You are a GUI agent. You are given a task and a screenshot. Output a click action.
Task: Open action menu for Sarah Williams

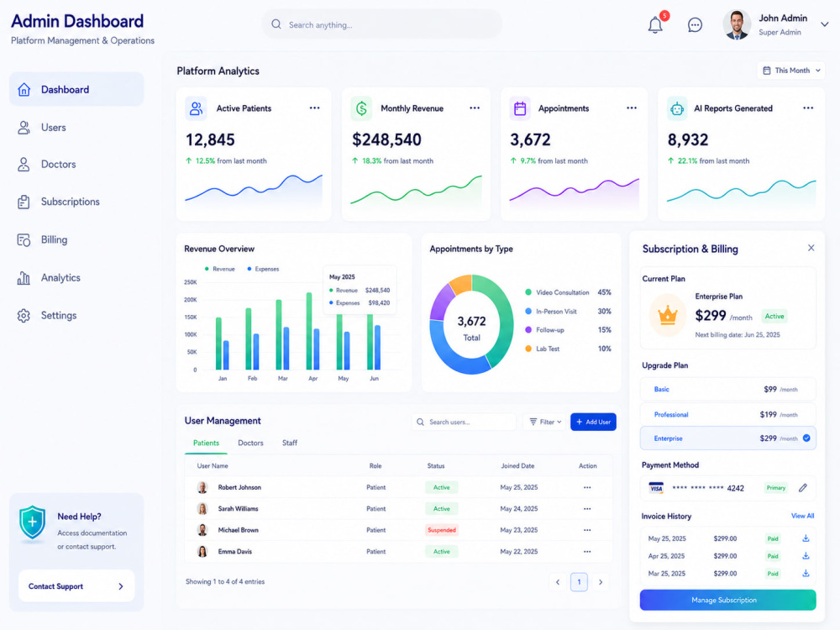587,509
